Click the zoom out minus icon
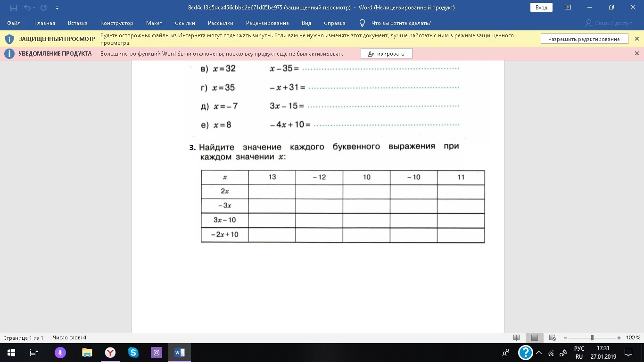 coord(565,338)
